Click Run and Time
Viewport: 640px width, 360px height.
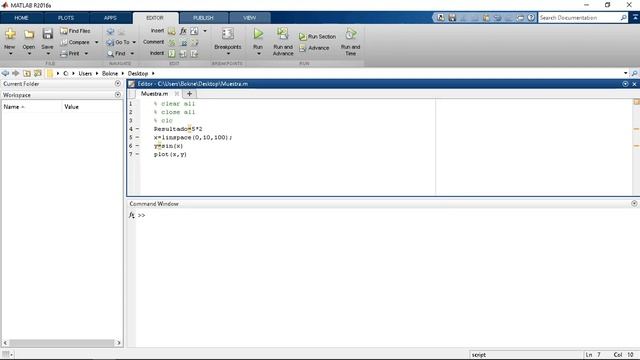tap(350, 42)
